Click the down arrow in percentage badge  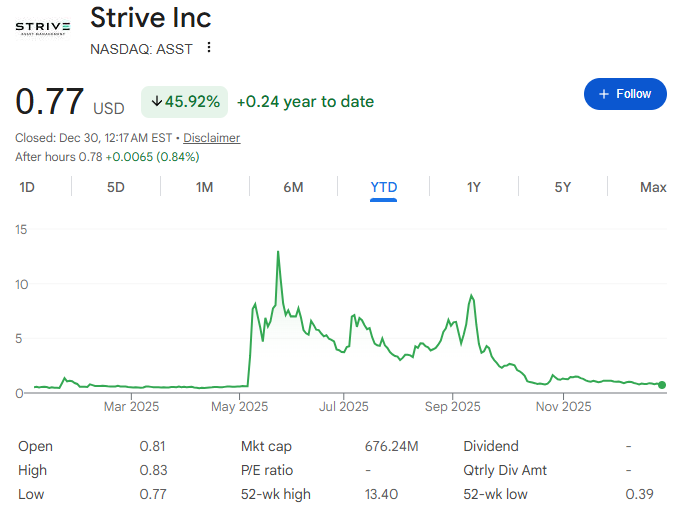[157, 102]
